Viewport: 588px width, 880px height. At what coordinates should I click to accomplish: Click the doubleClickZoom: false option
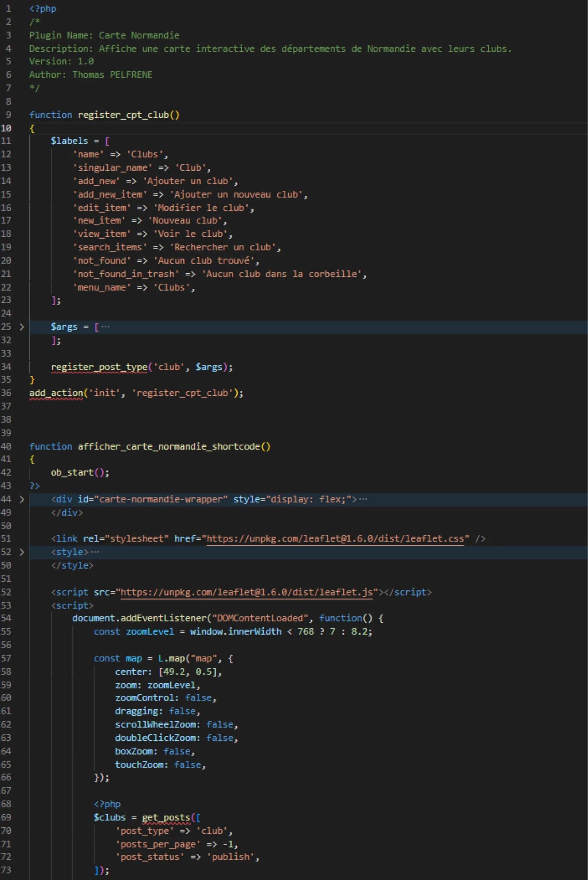click(x=176, y=738)
